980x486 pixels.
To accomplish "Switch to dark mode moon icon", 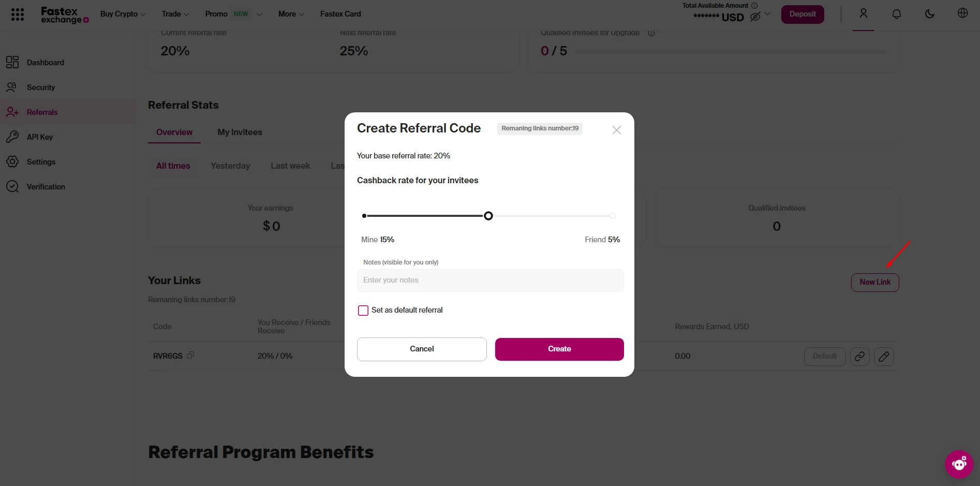I will click(x=929, y=14).
